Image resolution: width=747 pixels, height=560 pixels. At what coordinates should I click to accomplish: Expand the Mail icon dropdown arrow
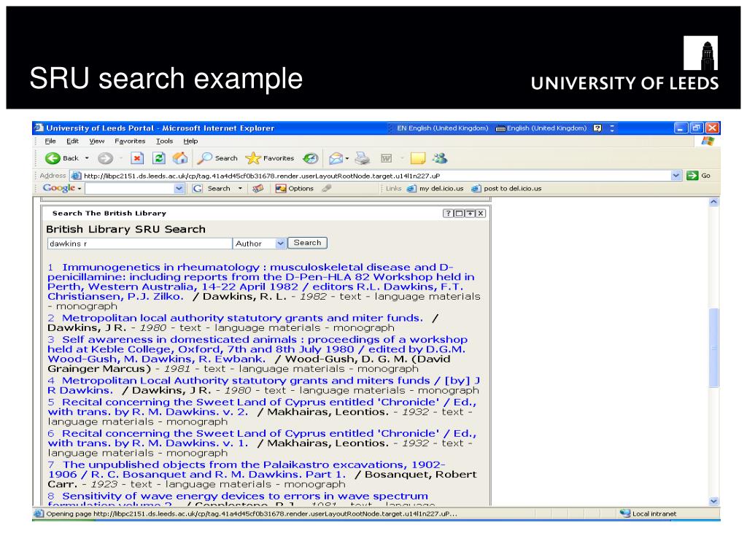point(347,158)
